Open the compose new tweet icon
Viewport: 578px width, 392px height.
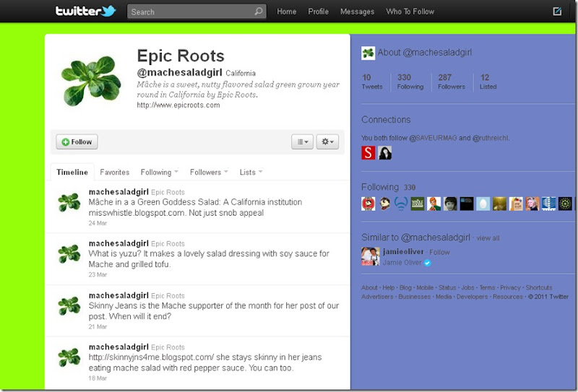[x=557, y=12]
